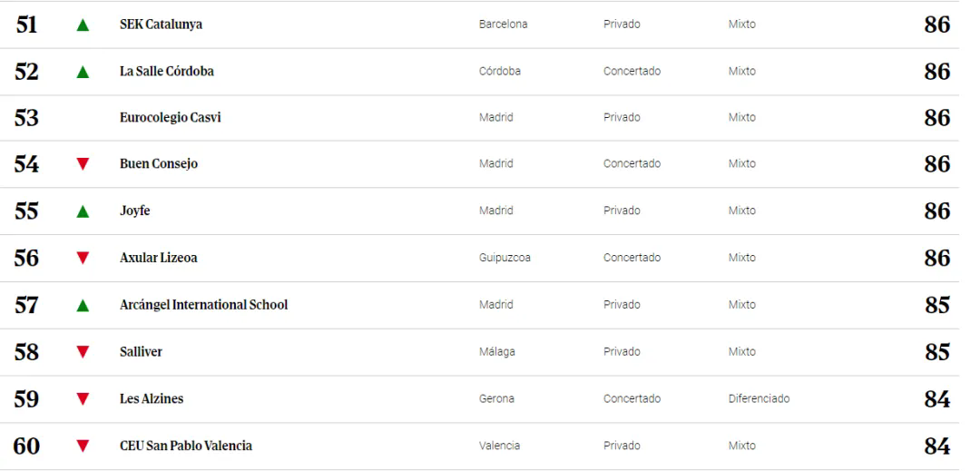Click the green up arrow beside SEK Catalunya
This screenshot has width=980, height=471.
83,25
